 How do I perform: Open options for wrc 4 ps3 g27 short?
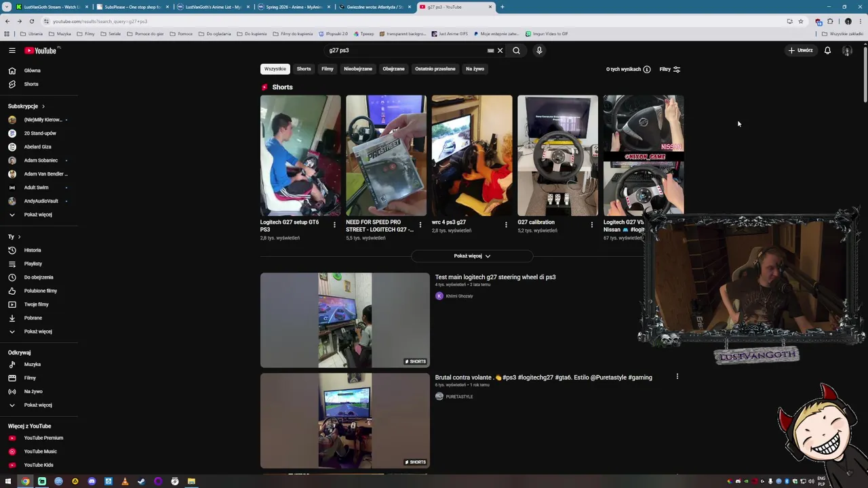tap(506, 225)
